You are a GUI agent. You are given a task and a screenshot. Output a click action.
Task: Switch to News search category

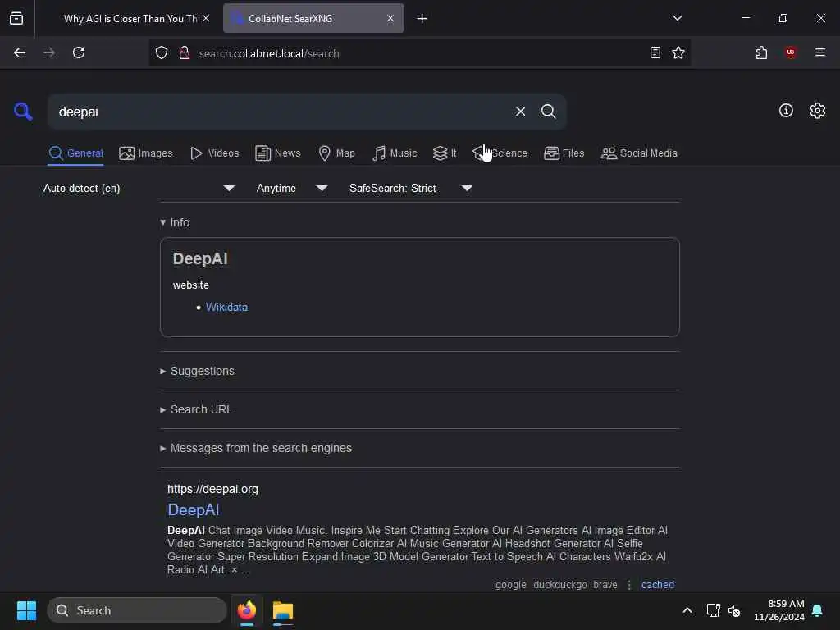tap(277, 153)
